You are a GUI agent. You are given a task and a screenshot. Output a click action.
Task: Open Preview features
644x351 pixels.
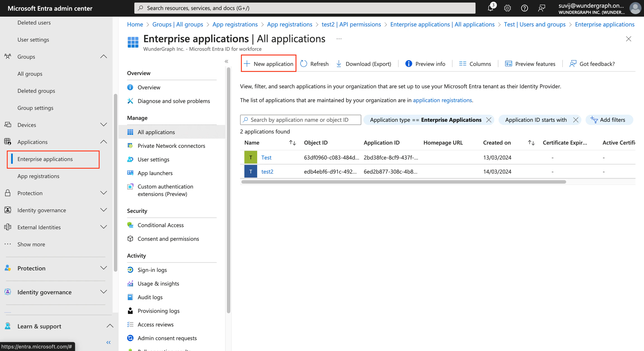530,64
